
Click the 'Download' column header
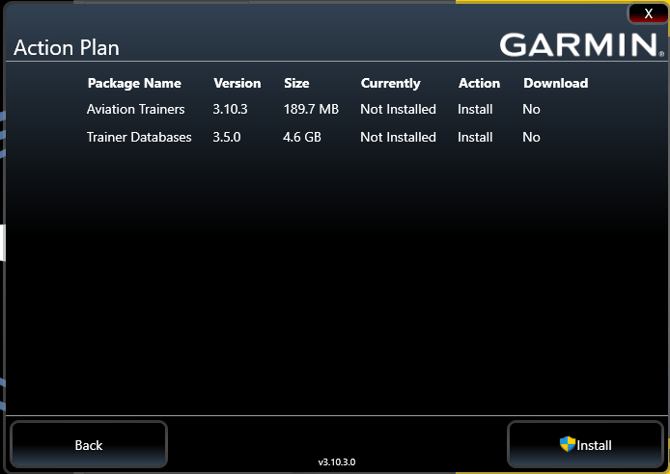pyautogui.click(x=555, y=83)
